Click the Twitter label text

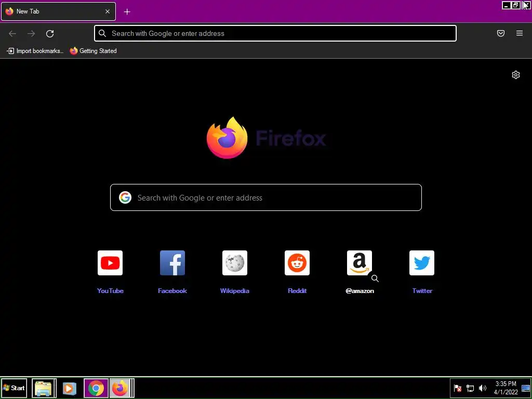(422, 291)
